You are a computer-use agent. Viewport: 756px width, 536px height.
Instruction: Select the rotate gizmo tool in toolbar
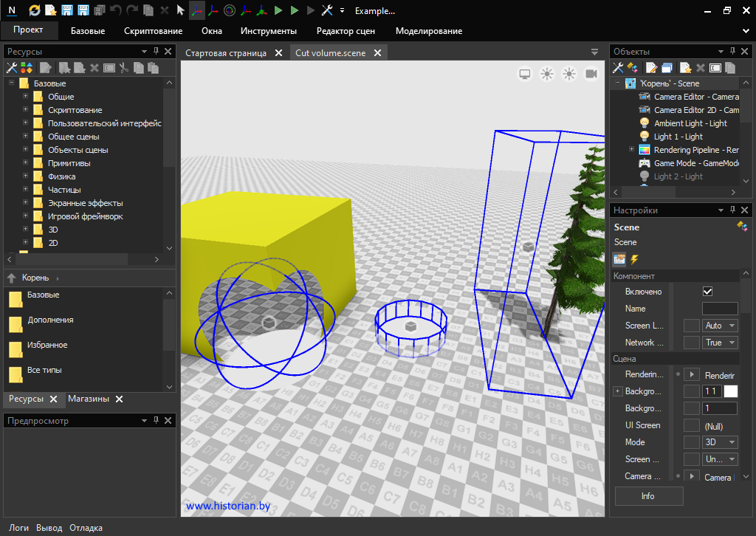(x=230, y=10)
